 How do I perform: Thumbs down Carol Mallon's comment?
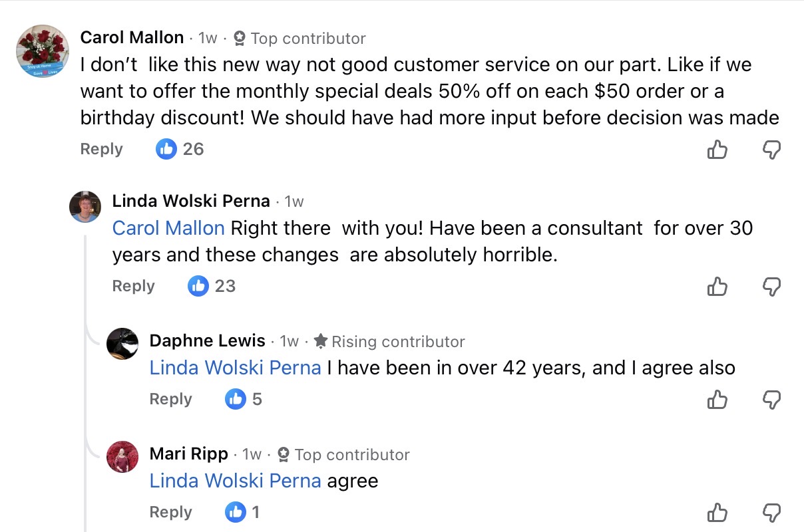(771, 150)
